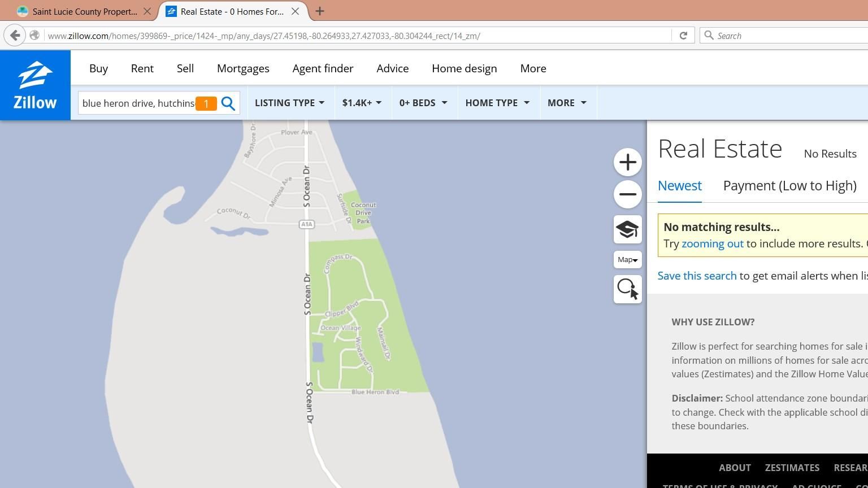Click the Coconut Dr map label
868x488 pixels.
click(x=233, y=213)
